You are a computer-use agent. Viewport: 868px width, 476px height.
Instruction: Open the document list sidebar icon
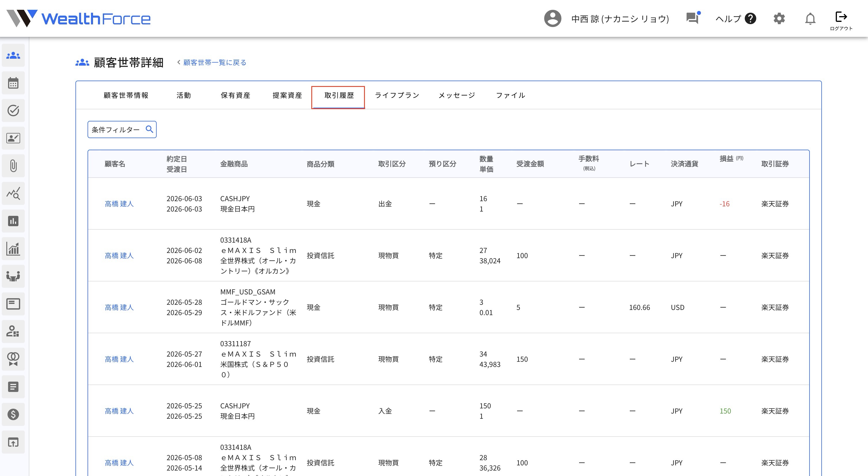click(x=13, y=386)
